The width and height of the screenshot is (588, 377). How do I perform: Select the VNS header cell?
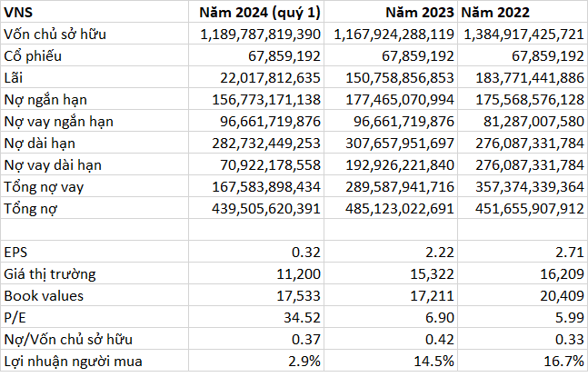(x=18, y=12)
